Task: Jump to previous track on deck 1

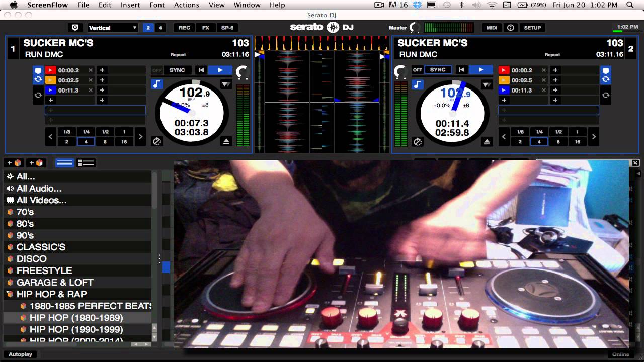Action: pyautogui.click(x=201, y=70)
